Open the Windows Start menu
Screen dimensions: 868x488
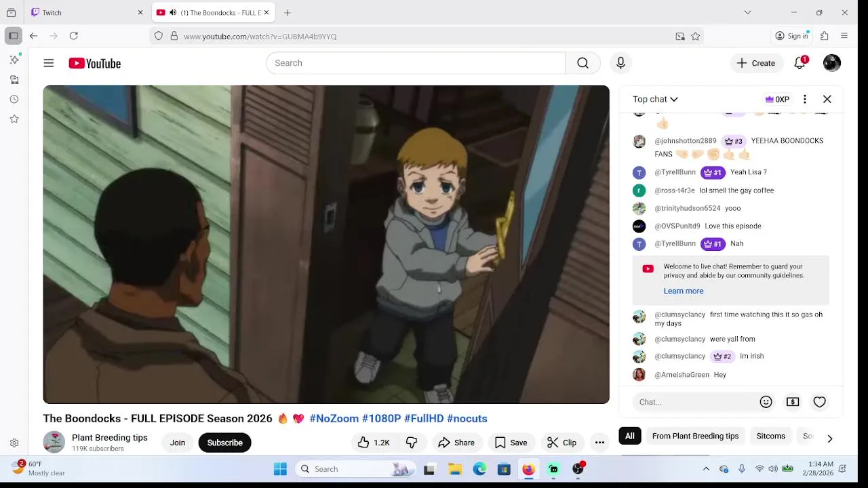tap(280, 469)
